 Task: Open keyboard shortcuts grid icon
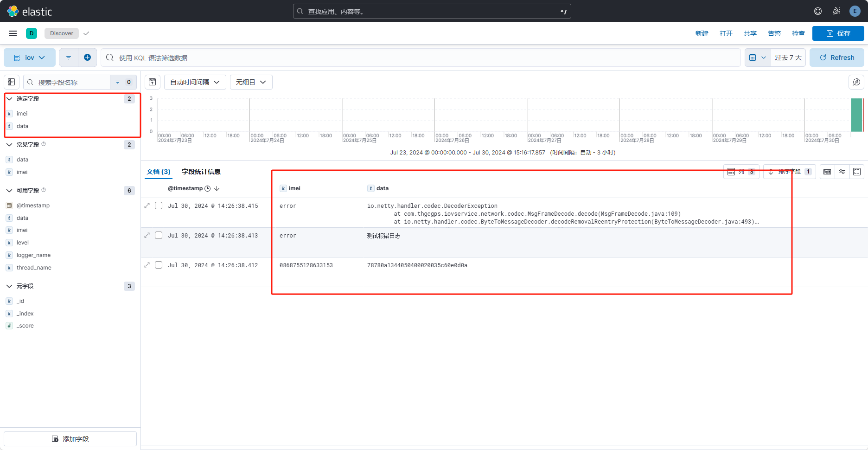(827, 172)
